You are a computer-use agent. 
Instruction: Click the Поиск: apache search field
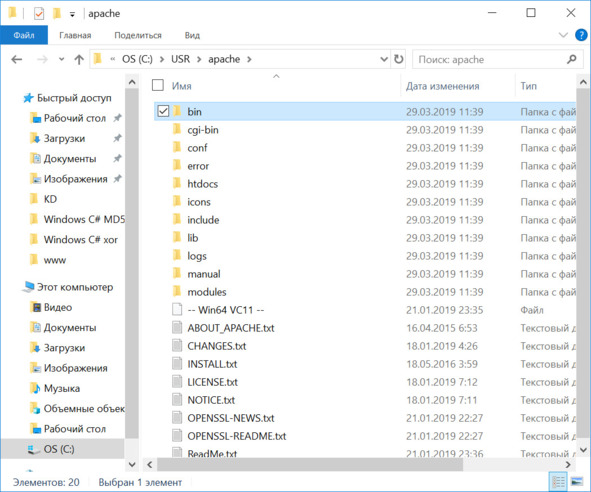[491, 59]
